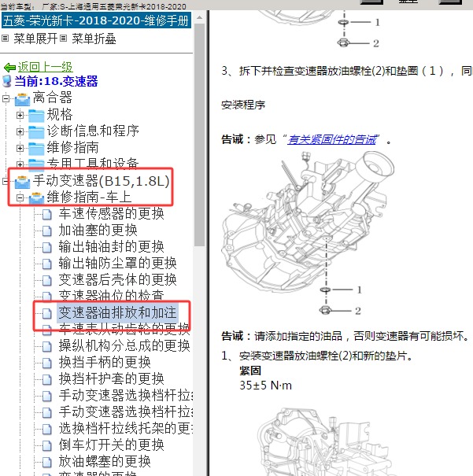
Task: Click the green back arrow icon
Action: click(9, 67)
